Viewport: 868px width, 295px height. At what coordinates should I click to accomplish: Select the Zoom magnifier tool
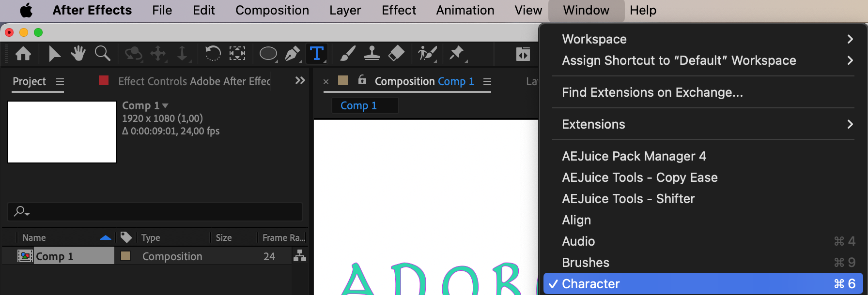(103, 54)
